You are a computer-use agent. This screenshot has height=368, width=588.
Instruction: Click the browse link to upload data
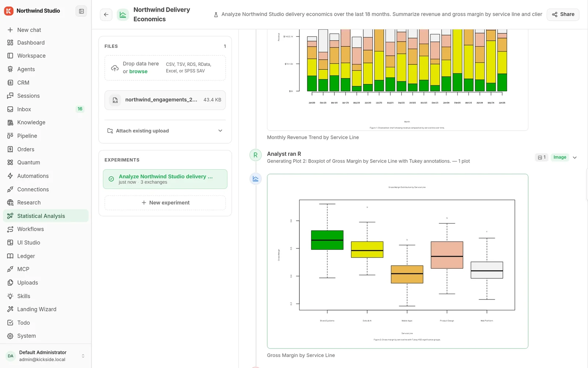tap(138, 71)
